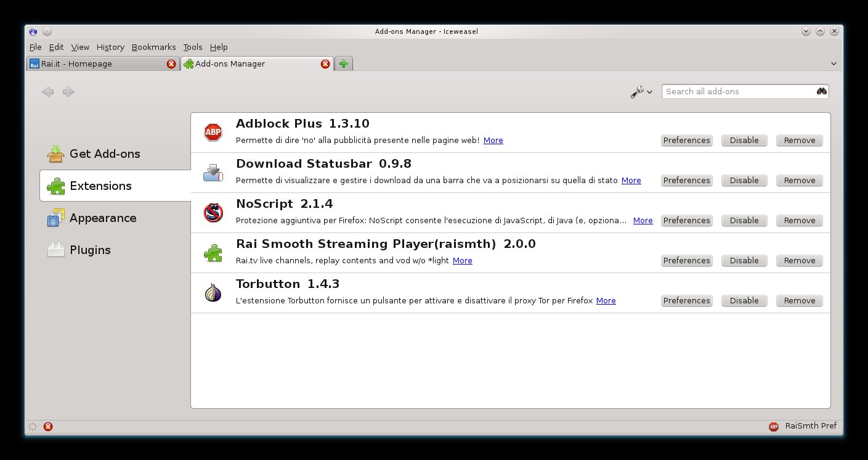868x460 pixels.
Task: Click the Torbutton onion icon
Action: (x=213, y=293)
